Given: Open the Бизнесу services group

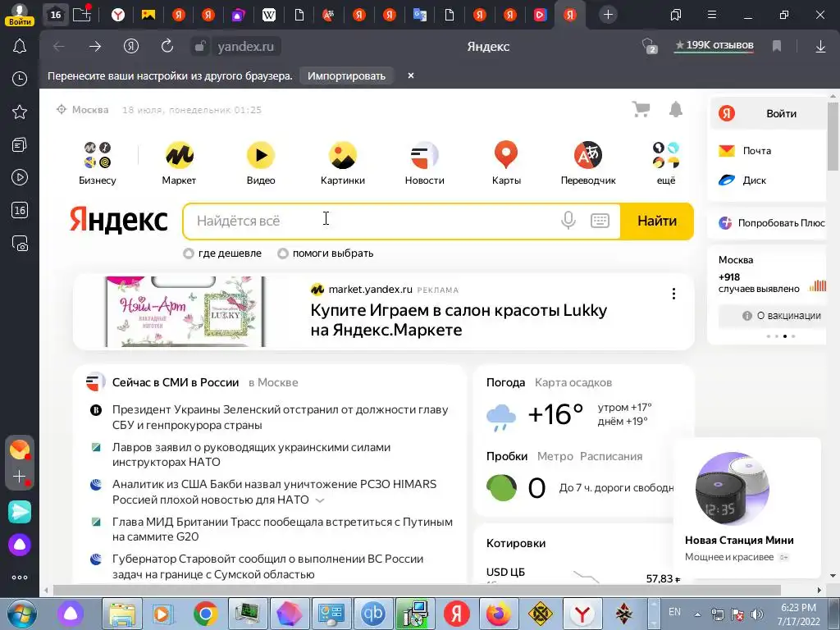Looking at the screenshot, I should tap(97, 163).
